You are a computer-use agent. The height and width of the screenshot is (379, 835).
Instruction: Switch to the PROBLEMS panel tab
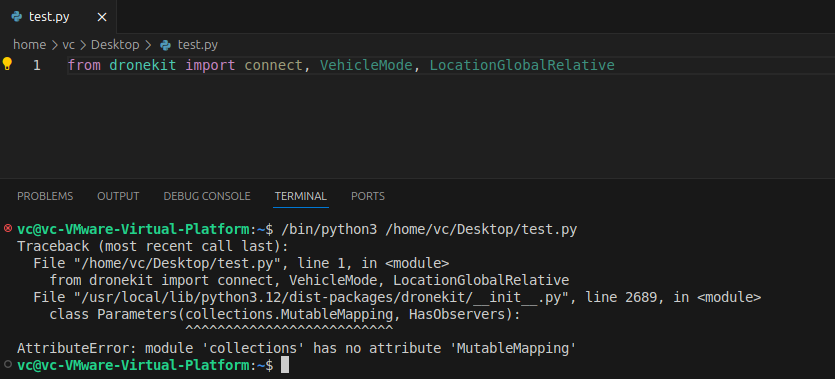point(45,196)
